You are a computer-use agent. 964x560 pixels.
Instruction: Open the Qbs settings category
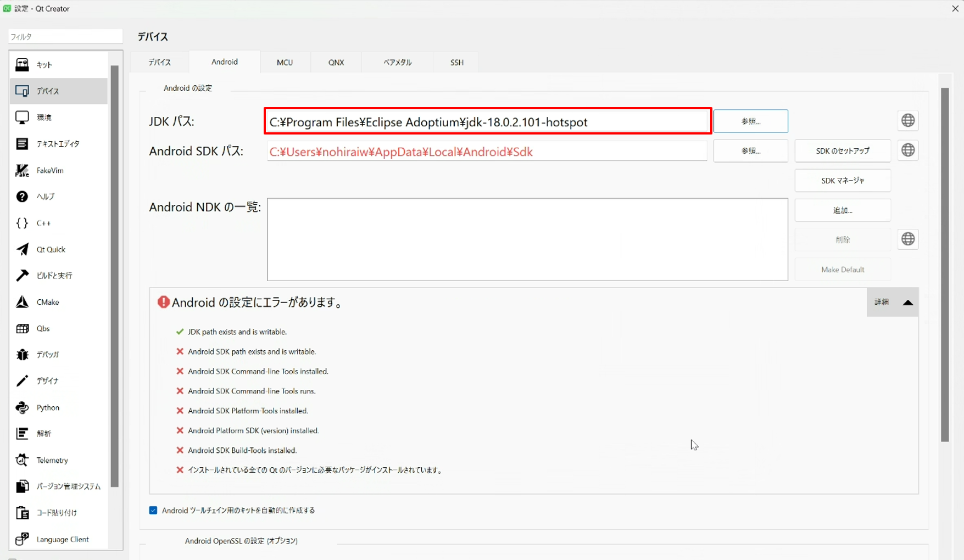43,328
